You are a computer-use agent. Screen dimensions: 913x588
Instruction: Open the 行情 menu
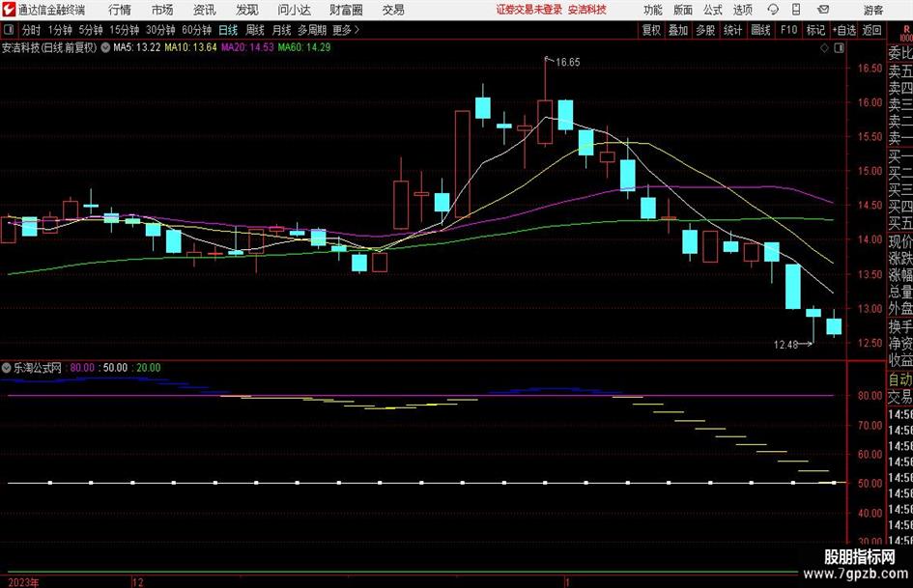(120, 10)
